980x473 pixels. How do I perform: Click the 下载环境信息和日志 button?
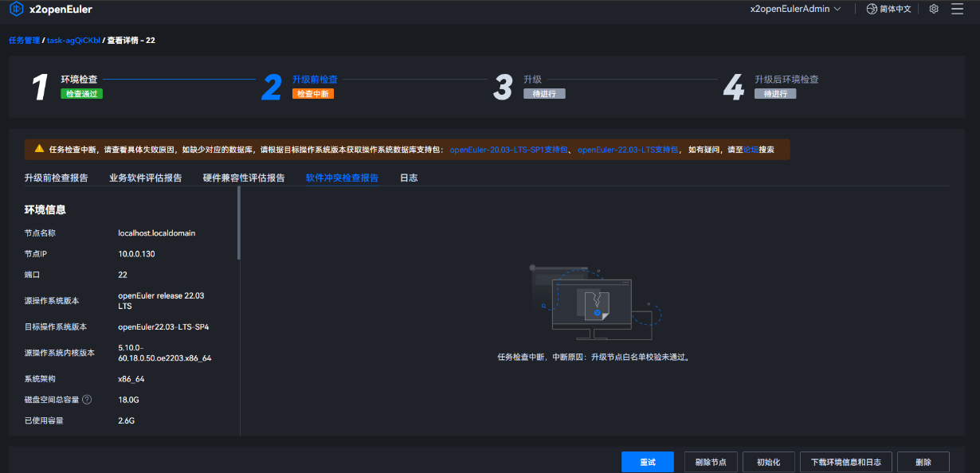tap(845, 463)
